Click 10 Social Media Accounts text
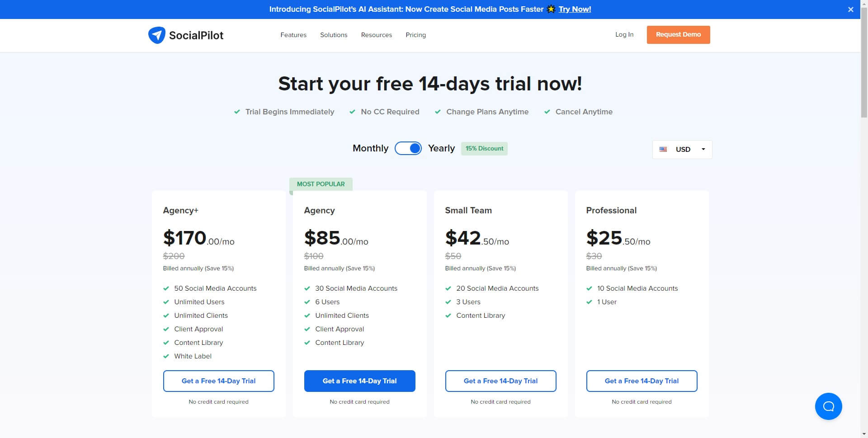Screen dimensions: 868x438 point(637,288)
